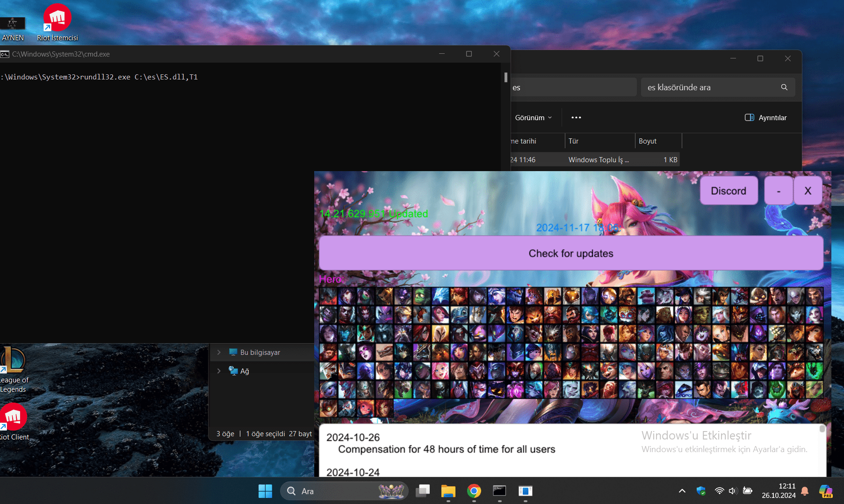This screenshot has height=504, width=844.
Task: Choose the Zyra hero icon
Action: pos(384,408)
